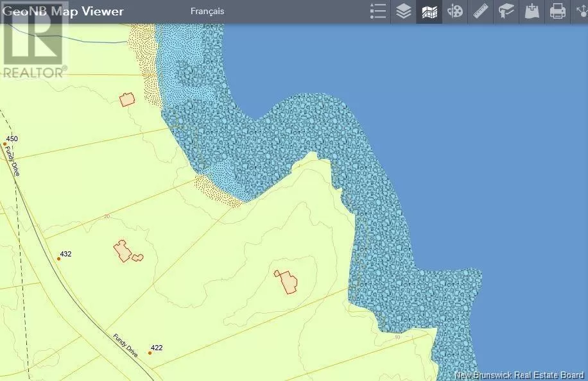Click the building footprint near the beach
588x381 pixels.
coord(127,99)
